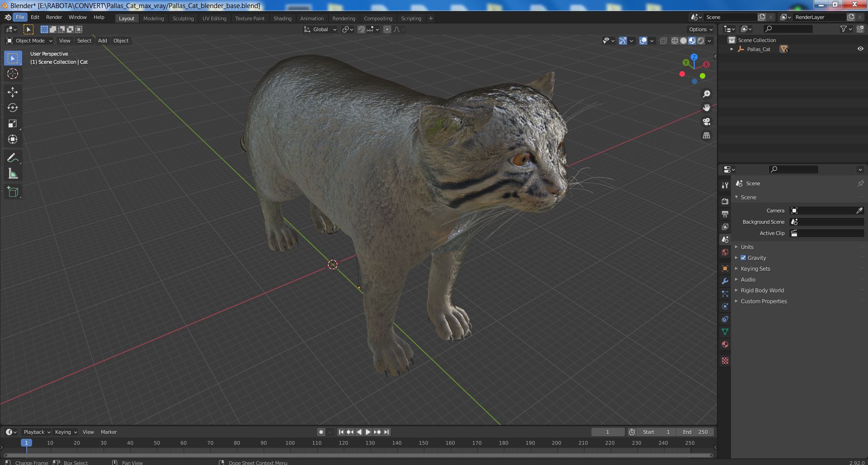868x465 pixels.
Task: Switch to rendered shading
Action: (x=701, y=41)
